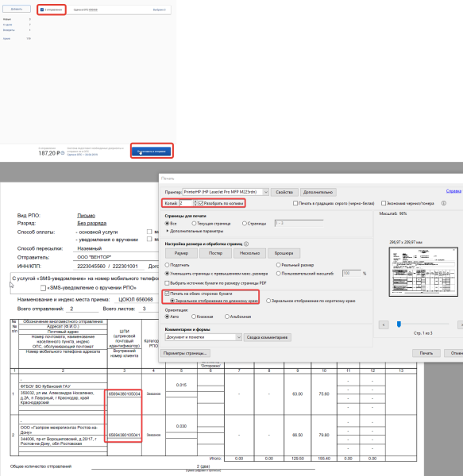Open Параметры страницы settings

click(x=185, y=353)
